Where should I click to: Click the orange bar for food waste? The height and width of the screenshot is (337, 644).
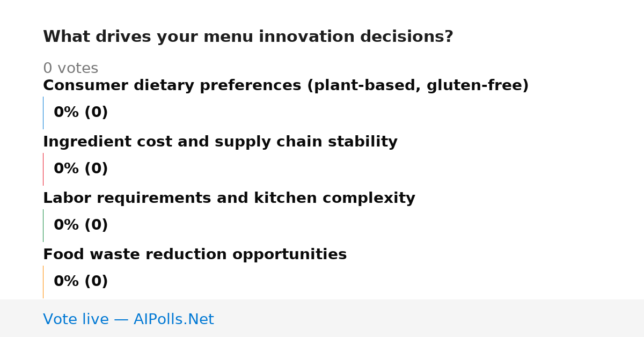43,282
